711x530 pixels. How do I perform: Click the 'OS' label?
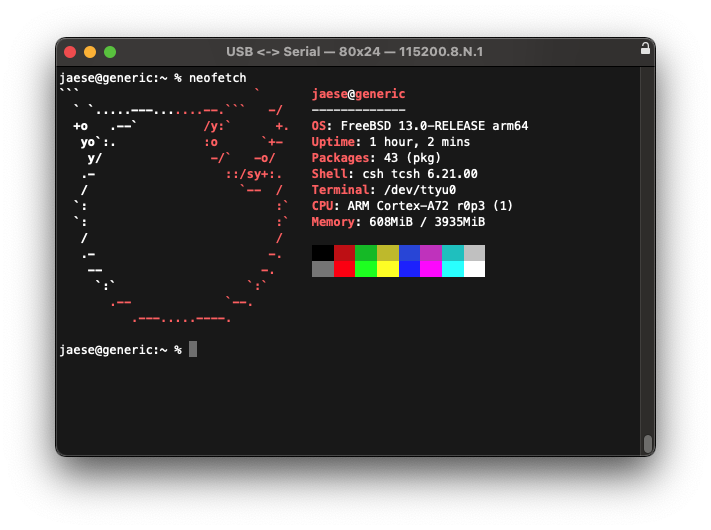319,126
